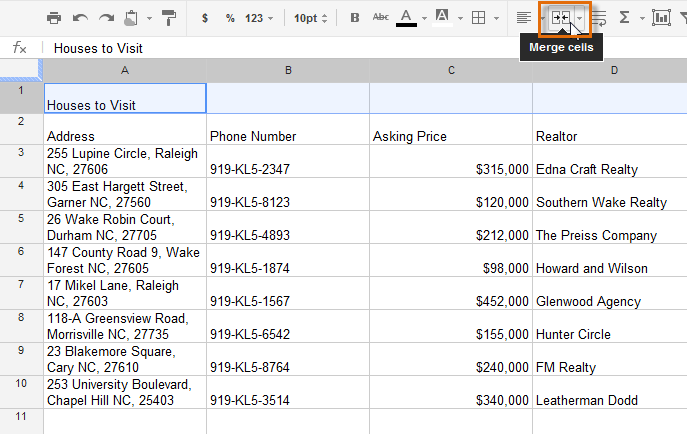
Task: Expand the Merge cells dropdown arrow
Action: coord(580,18)
